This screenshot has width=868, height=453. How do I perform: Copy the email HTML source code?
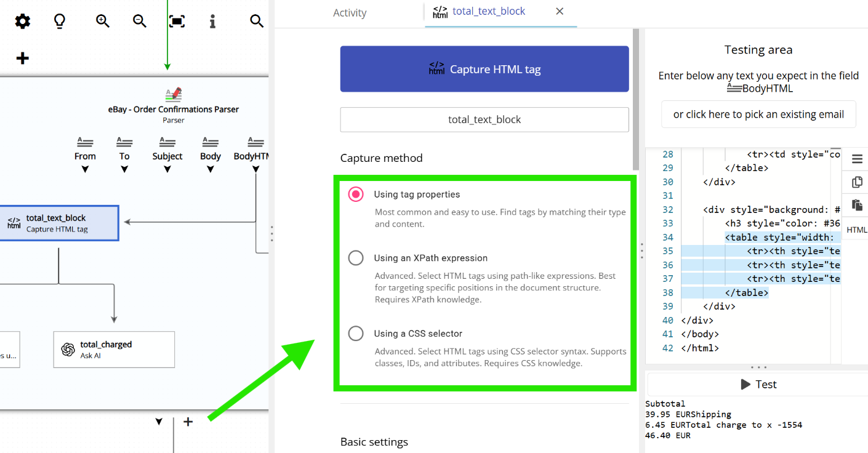coord(856,182)
